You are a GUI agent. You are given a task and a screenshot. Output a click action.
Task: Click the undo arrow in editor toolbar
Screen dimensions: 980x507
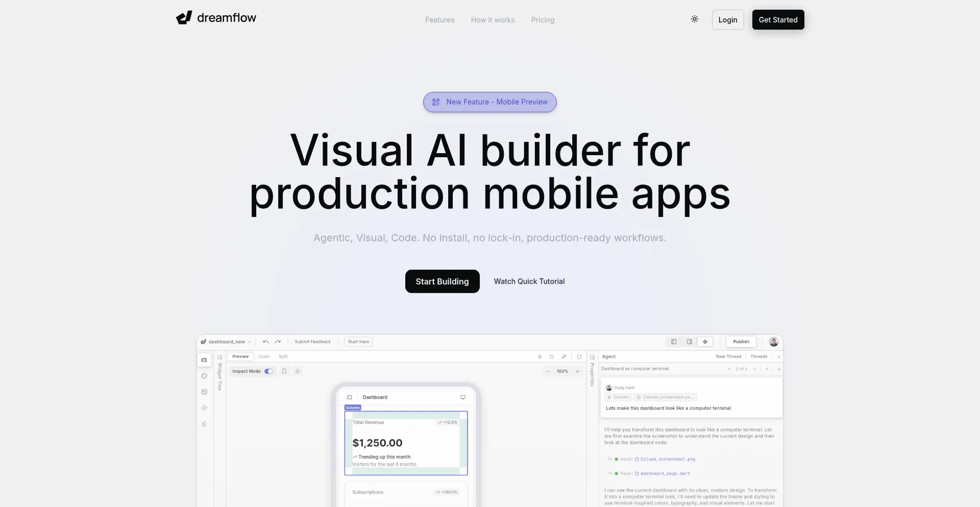[x=265, y=342]
